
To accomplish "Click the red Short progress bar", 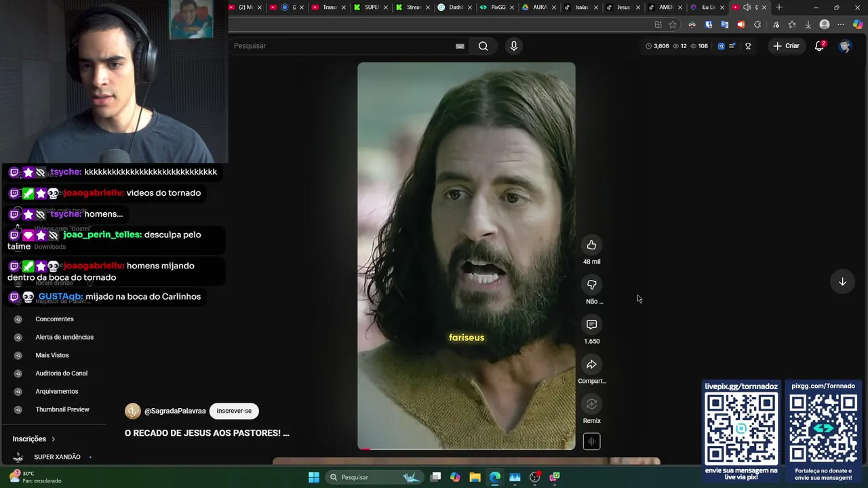I will 467,449.
